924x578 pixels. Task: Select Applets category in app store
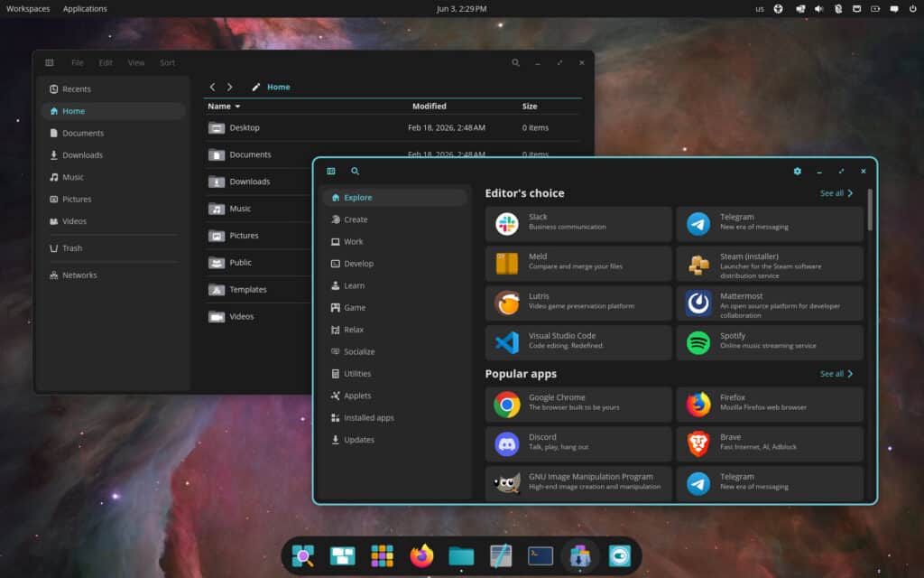(395, 396)
